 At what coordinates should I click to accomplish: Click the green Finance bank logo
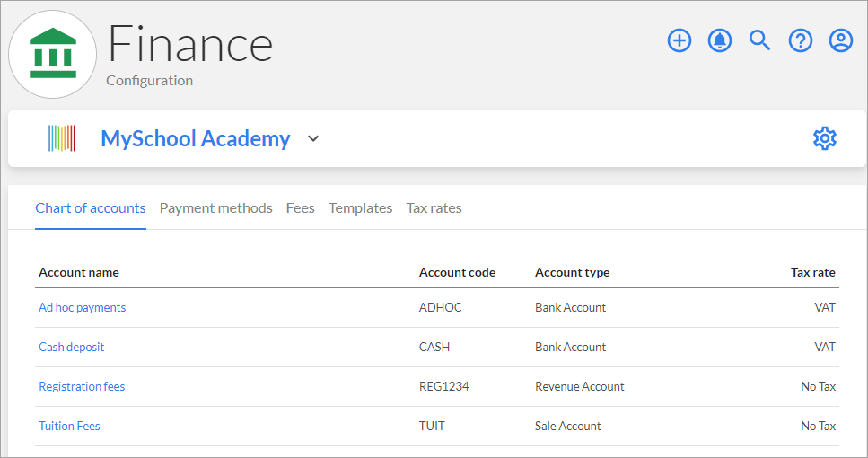(53, 54)
